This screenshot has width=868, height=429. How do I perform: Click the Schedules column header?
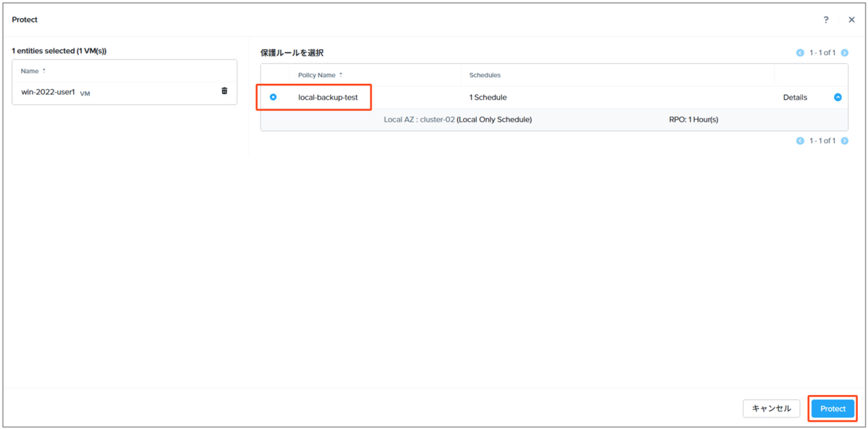(x=485, y=75)
